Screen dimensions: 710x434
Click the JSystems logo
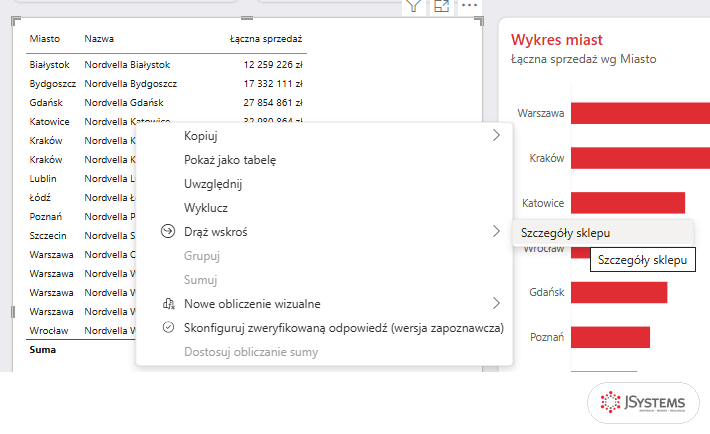[x=643, y=402]
